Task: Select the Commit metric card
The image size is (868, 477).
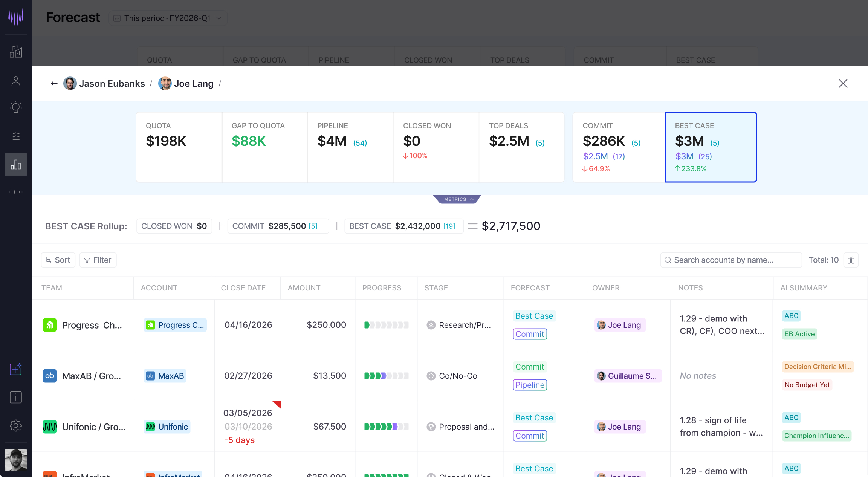Action: 618,147
